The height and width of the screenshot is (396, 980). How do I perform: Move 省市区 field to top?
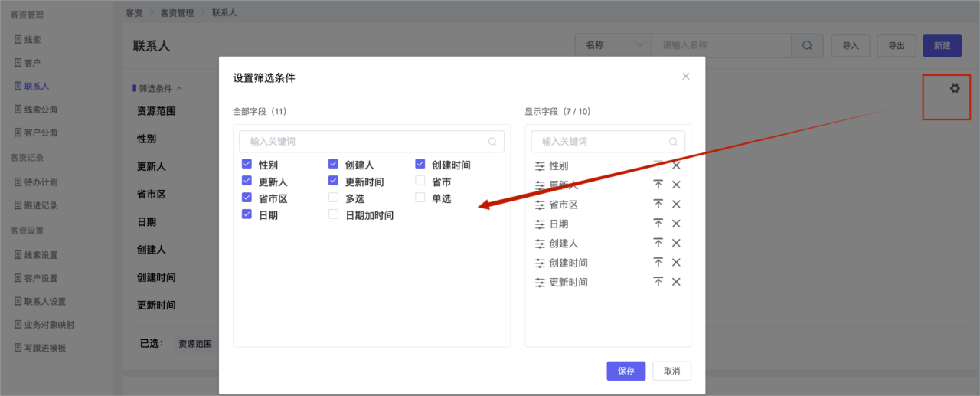[x=658, y=204]
